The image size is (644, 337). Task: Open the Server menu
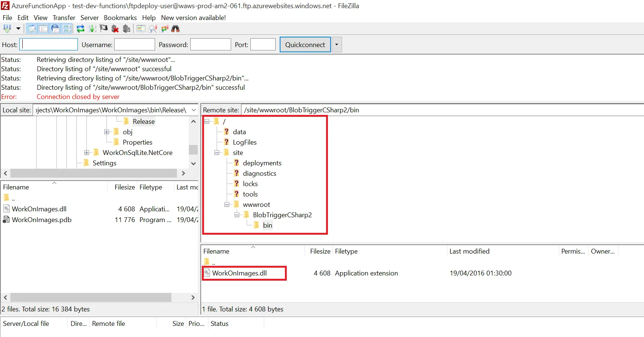(x=89, y=18)
